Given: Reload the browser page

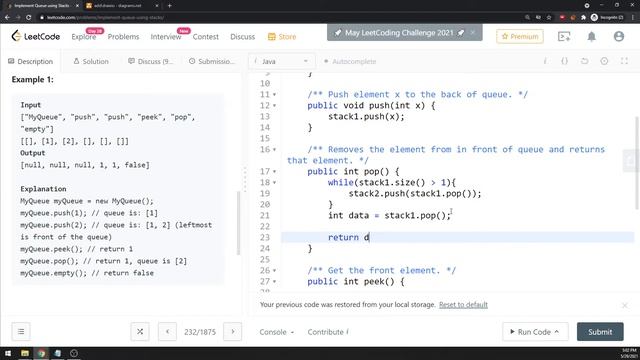Looking at the screenshot, I should click(x=29, y=18).
